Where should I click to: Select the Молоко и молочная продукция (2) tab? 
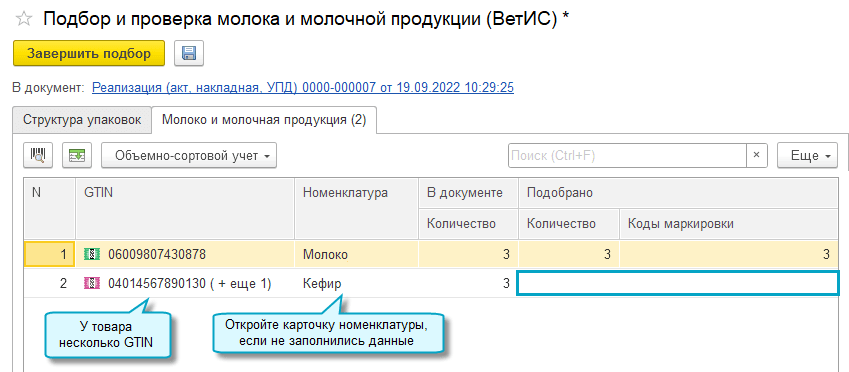pyautogui.click(x=264, y=120)
